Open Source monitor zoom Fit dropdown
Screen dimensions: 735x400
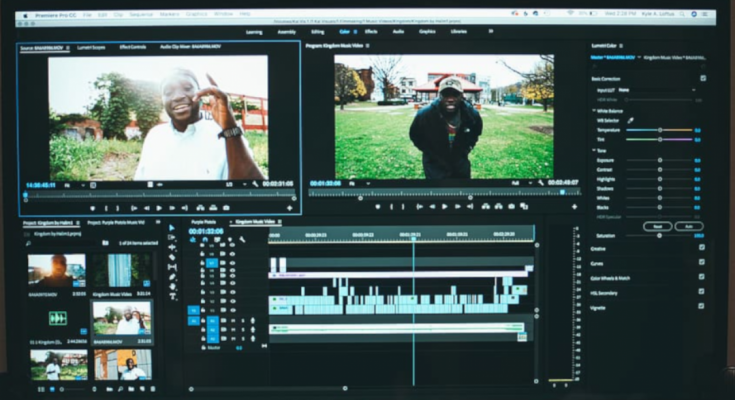[x=74, y=185]
